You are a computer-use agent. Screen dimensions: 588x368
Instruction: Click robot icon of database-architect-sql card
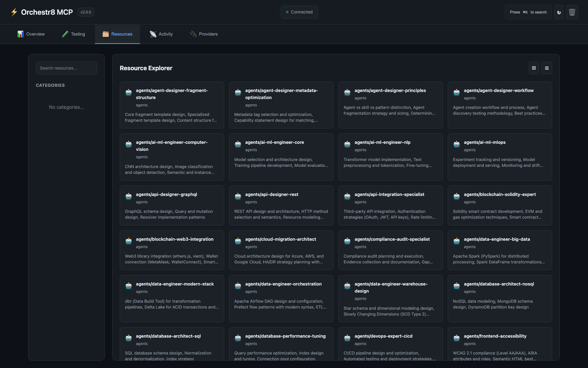[x=129, y=338]
